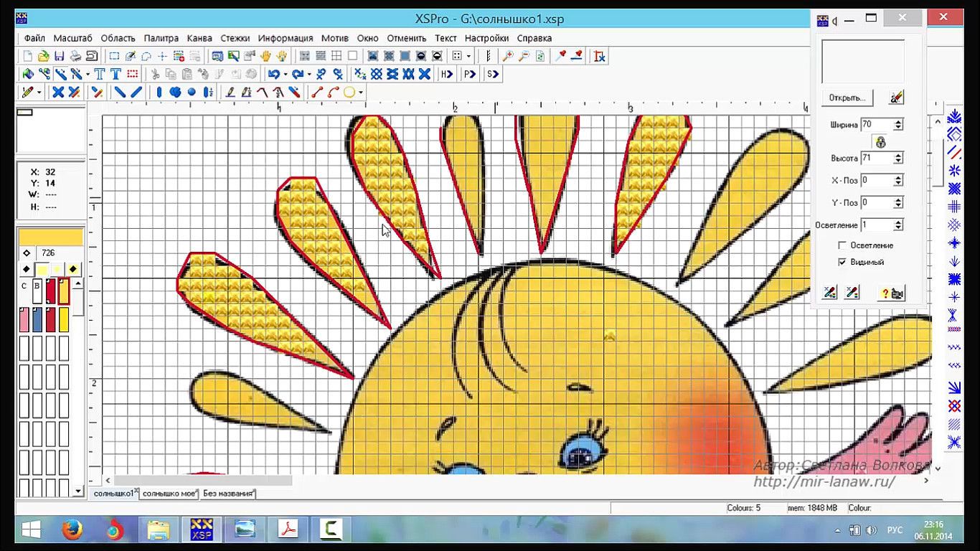
Task: Open Firefox from the taskbar
Action: tap(72, 530)
